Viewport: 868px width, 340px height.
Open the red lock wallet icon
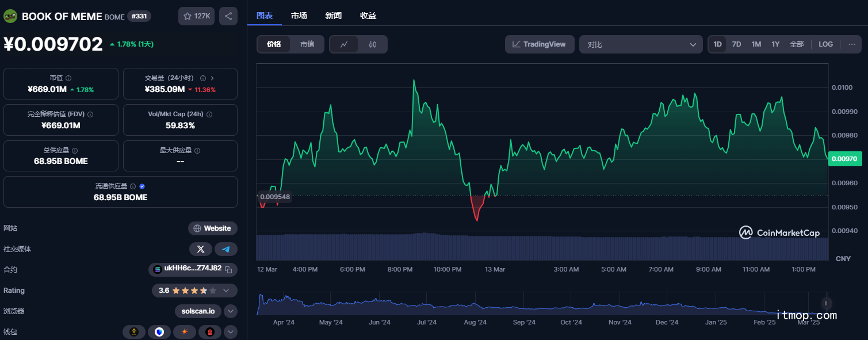(210, 332)
